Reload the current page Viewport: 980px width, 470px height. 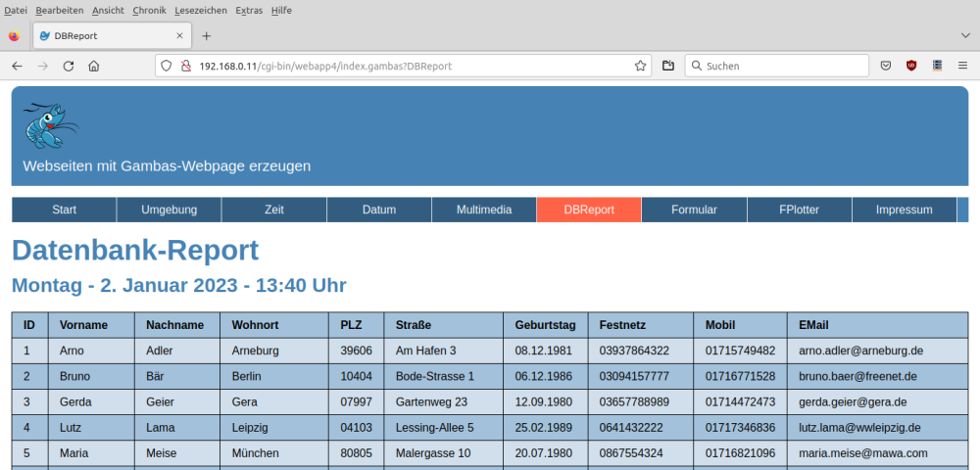69,66
